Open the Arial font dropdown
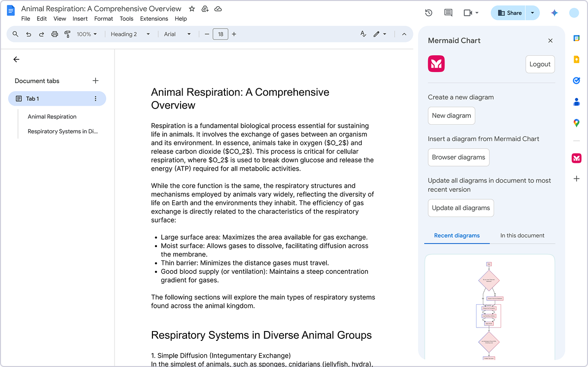The width and height of the screenshot is (588, 367). [x=177, y=34]
